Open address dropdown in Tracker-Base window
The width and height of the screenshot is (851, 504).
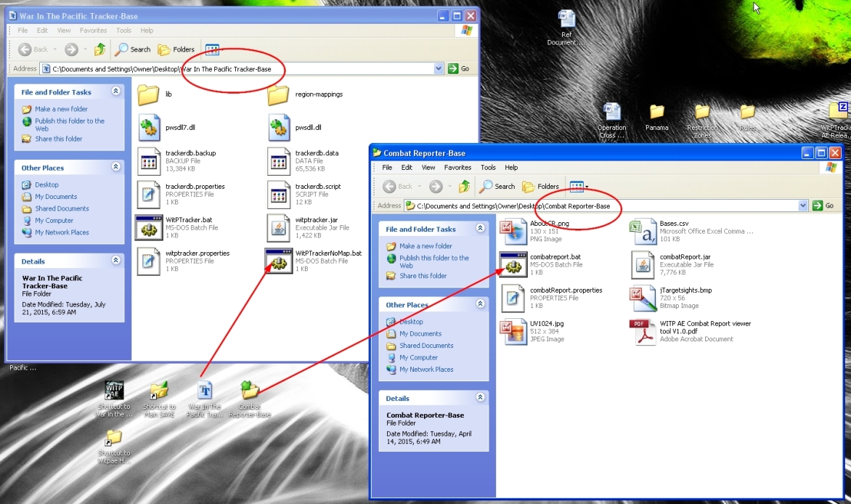point(439,68)
